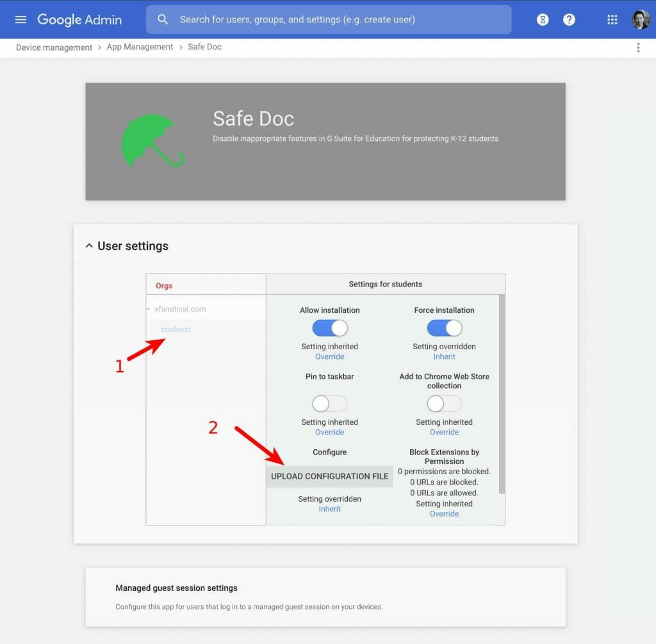Click Override under Block Extensions by Permission
The image size is (656, 644).
tap(445, 513)
